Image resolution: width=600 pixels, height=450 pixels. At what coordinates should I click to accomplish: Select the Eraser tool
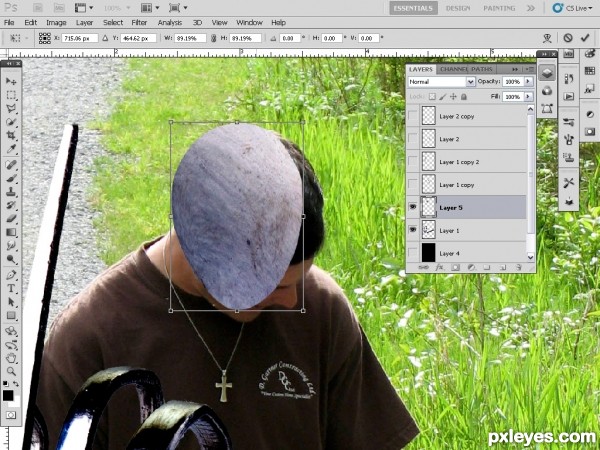(11, 218)
